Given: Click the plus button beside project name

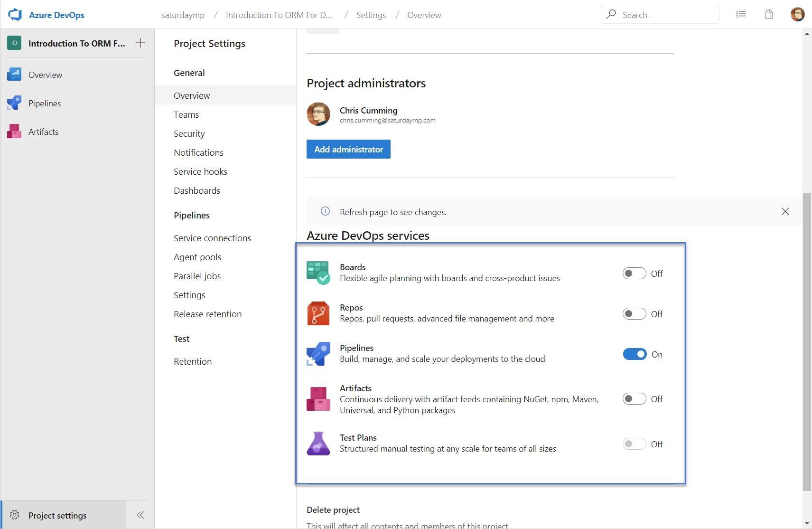Looking at the screenshot, I should coord(140,43).
